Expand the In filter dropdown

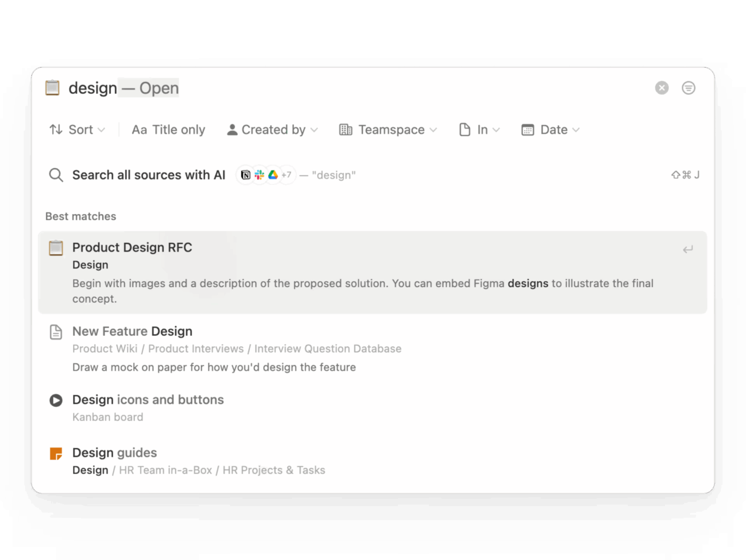pos(480,129)
